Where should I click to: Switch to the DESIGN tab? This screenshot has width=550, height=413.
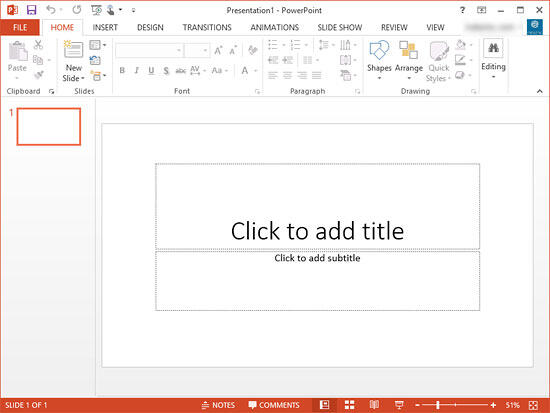coord(150,27)
